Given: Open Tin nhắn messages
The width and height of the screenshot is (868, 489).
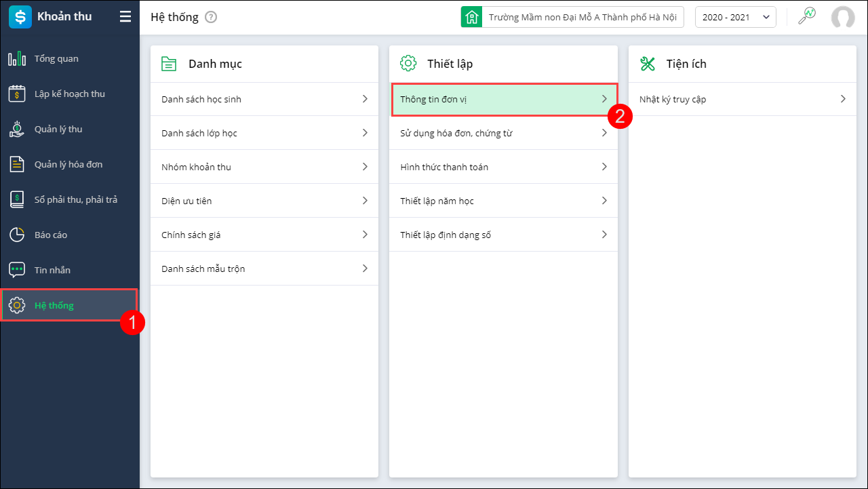Looking at the screenshot, I should 52,271.
